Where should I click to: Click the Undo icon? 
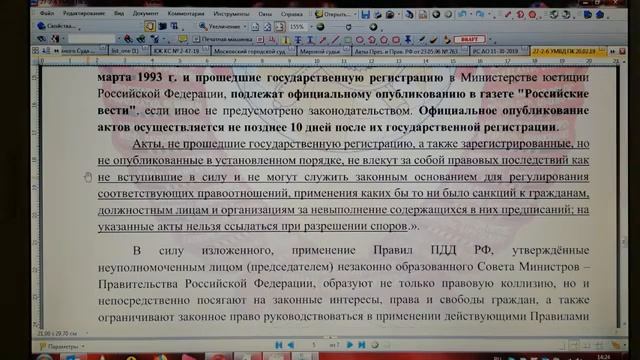[x=462, y=14]
